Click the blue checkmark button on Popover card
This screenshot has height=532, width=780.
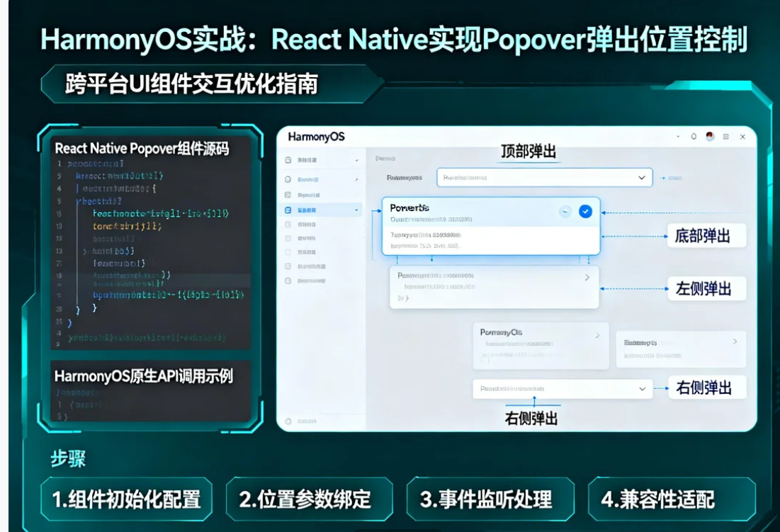[x=585, y=211]
